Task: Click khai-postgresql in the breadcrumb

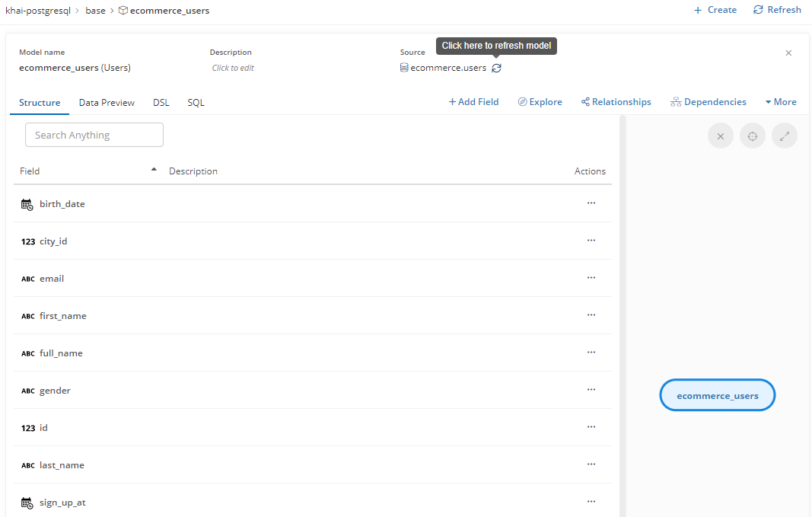Action: [x=38, y=11]
